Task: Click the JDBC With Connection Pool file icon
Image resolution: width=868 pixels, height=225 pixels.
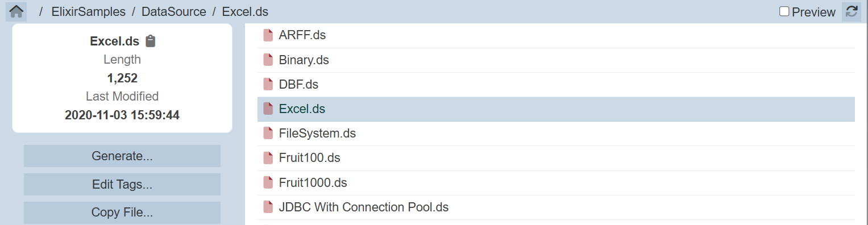Action: pos(268,207)
